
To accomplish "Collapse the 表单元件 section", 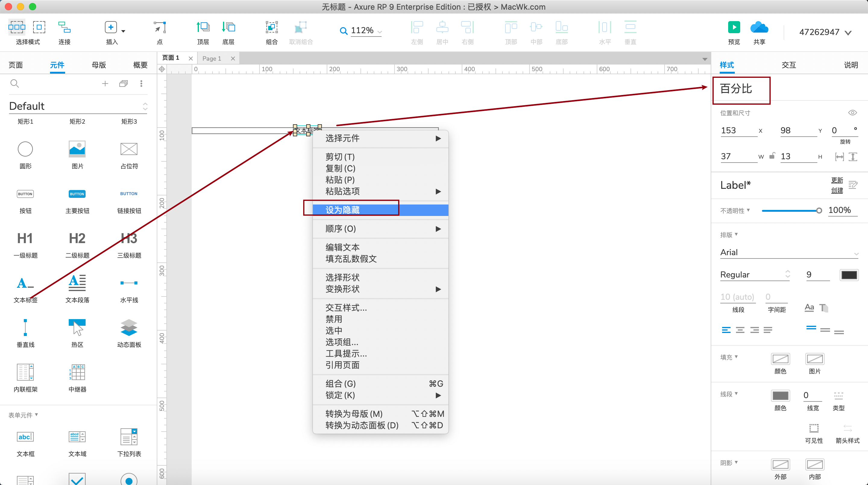I will click(x=37, y=414).
